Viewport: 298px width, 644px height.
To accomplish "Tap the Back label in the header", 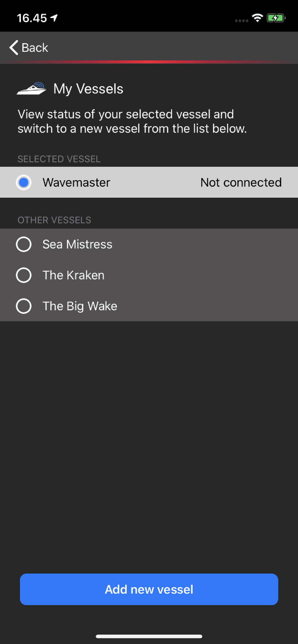I will click(x=35, y=48).
